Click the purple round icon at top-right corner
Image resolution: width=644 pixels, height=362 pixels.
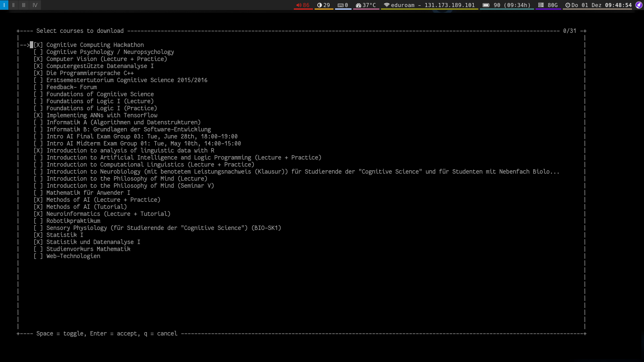tap(639, 5)
